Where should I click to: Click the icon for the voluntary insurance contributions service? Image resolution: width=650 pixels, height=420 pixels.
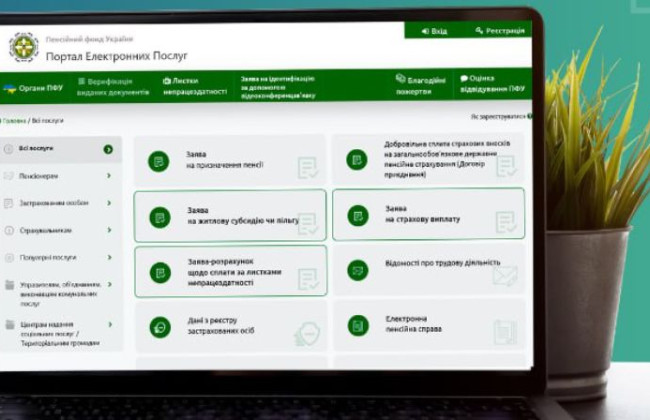coord(357,160)
